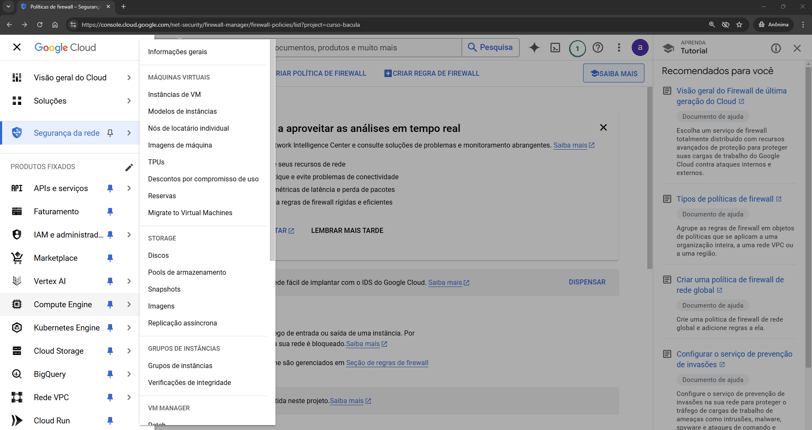
Task: Expand the Visão geral do Cloud submenu arrow
Action: pos(129,77)
